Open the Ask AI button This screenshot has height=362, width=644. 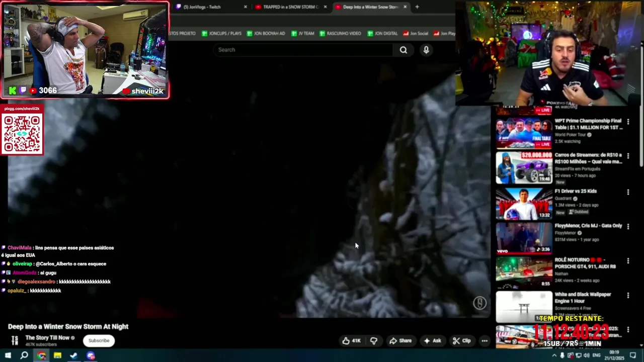click(432, 340)
